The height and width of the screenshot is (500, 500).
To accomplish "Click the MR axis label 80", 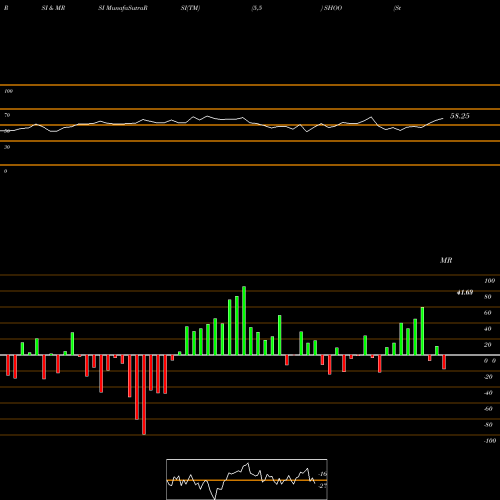I will [x=488, y=297].
